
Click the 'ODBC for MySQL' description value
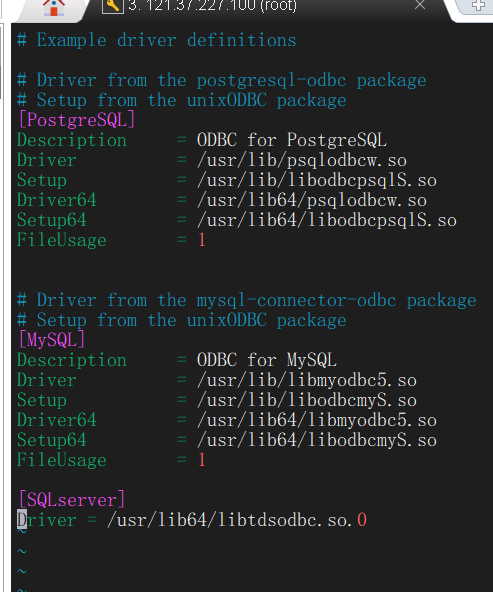pyautogui.click(x=267, y=360)
